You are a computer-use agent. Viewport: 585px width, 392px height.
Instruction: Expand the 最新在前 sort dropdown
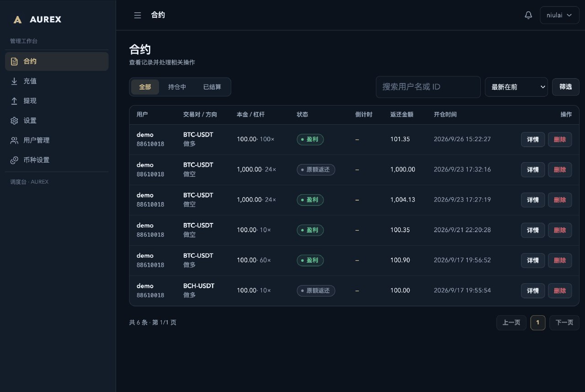516,87
